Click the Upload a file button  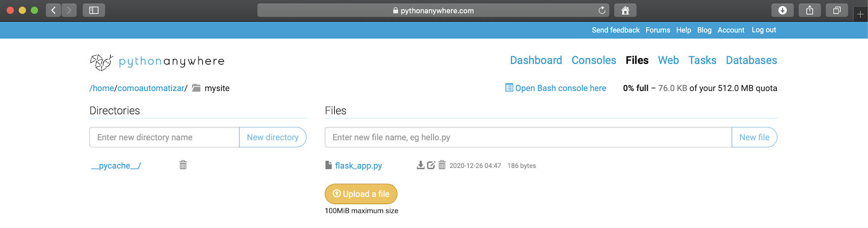(361, 194)
